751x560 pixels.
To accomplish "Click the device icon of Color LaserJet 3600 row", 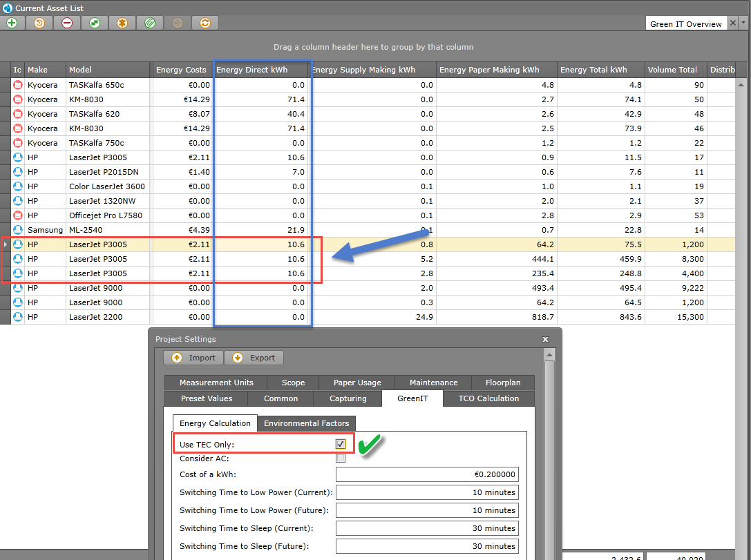I will point(18,186).
